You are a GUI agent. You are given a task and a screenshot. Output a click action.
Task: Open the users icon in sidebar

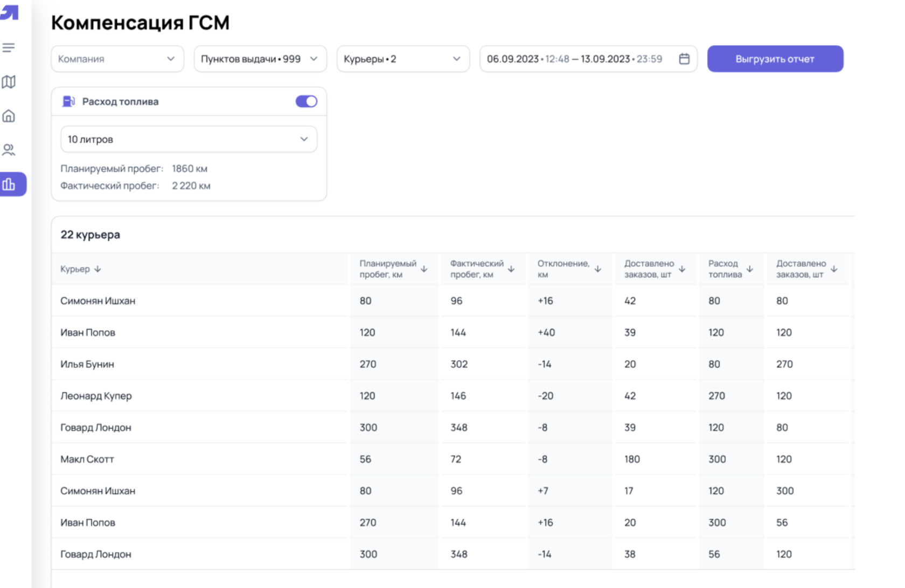click(x=9, y=150)
